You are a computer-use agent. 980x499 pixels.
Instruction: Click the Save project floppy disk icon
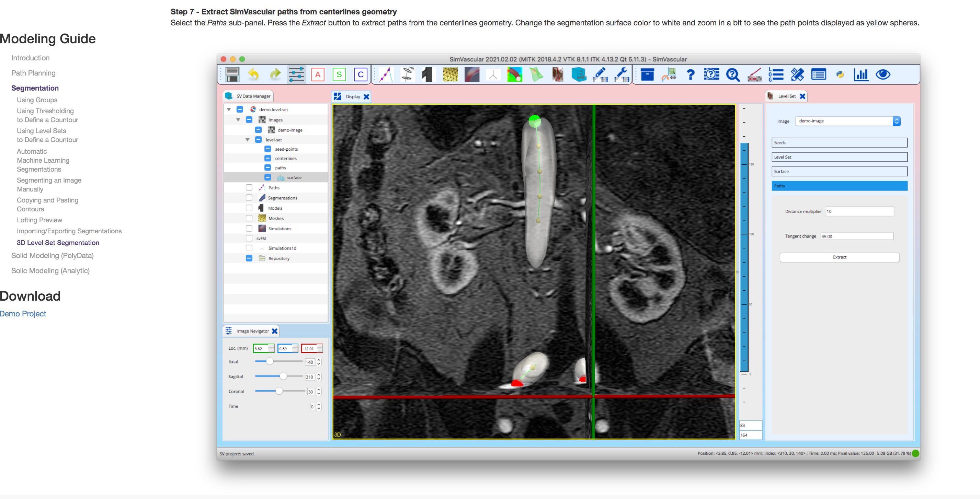coord(232,74)
